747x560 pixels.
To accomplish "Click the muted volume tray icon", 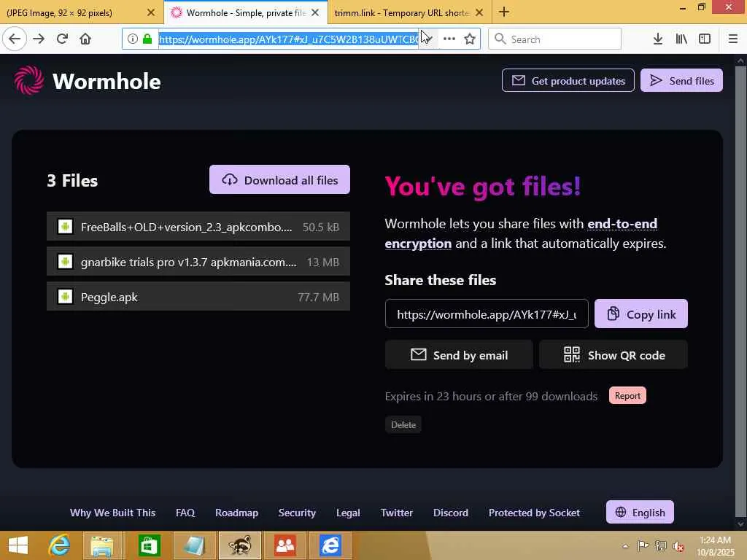I will tap(678, 546).
